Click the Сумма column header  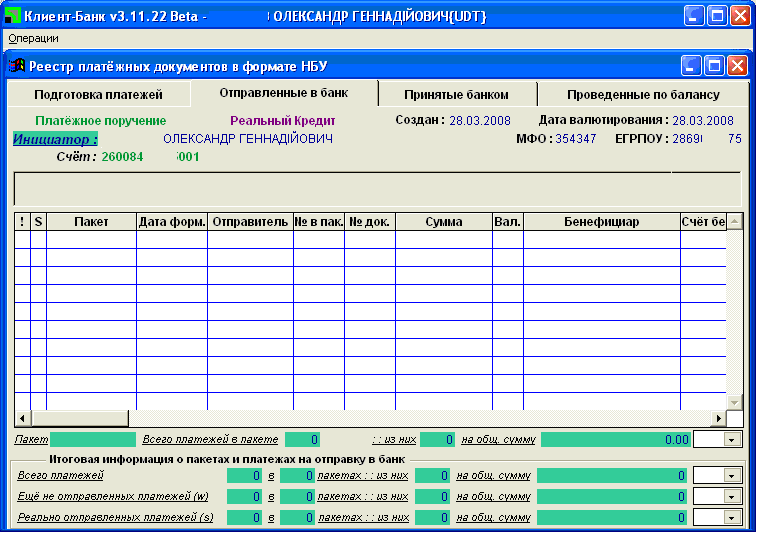(443, 221)
